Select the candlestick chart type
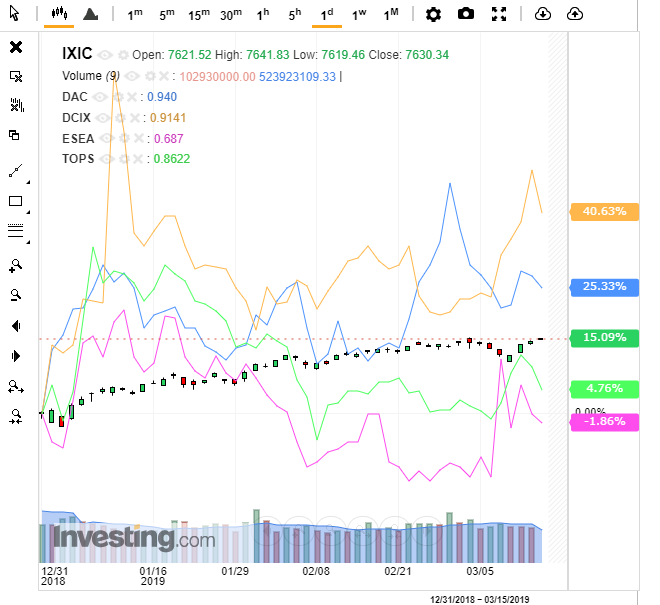 click(59, 14)
